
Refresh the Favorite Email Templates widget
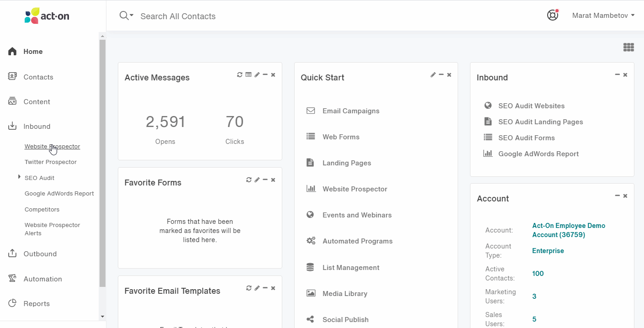pos(249,288)
